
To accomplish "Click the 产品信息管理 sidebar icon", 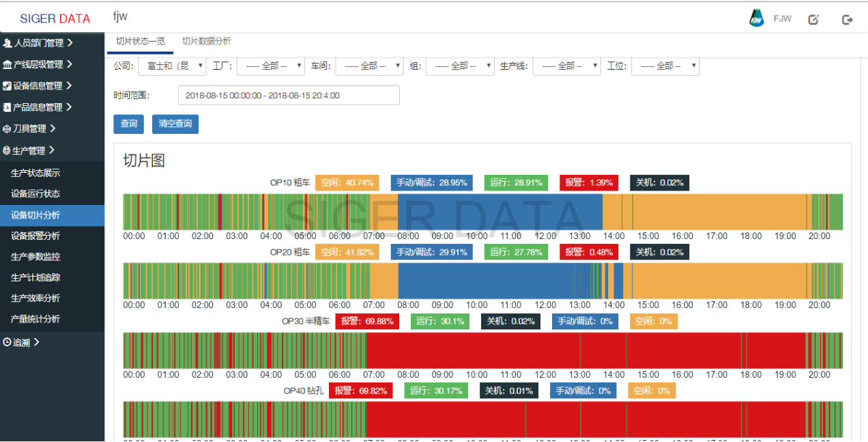I will [x=7, y=107].
